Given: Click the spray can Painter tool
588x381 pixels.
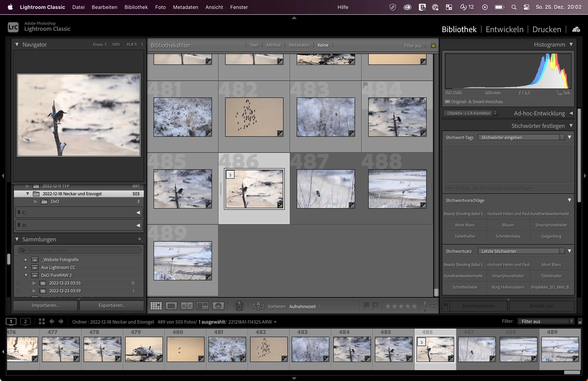Looking at the screenshot, I should point(239,306).
